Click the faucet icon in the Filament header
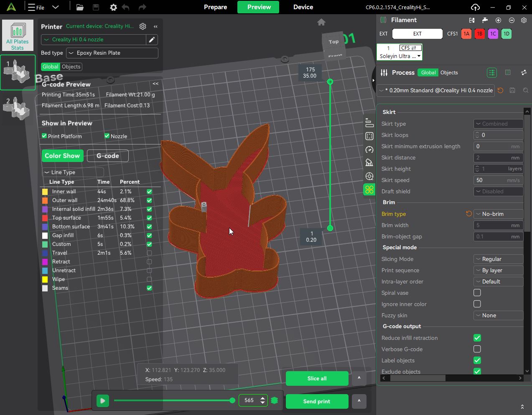This screenshot has height=415, width=532. tap(485, 20)
